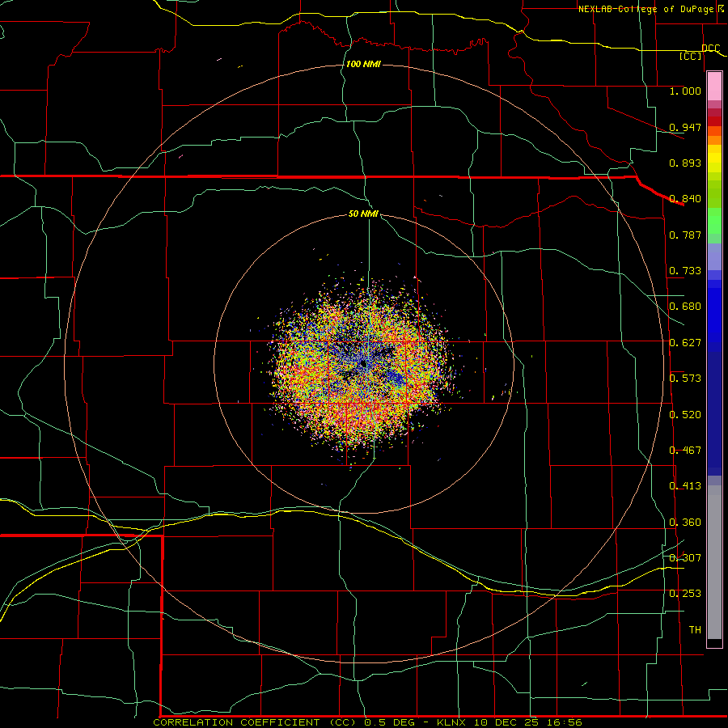
Task: Click the 1.000 value on the scale
Action: tap(685, 91)
